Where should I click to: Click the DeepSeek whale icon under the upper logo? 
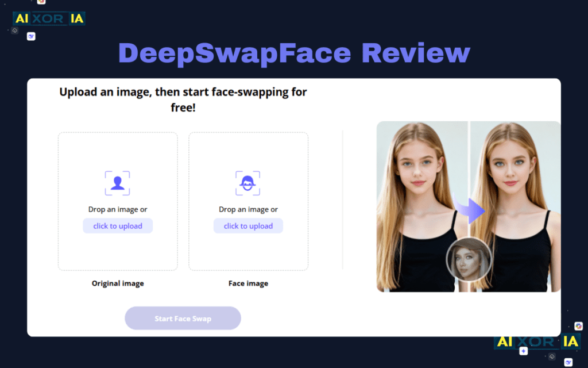31,36
